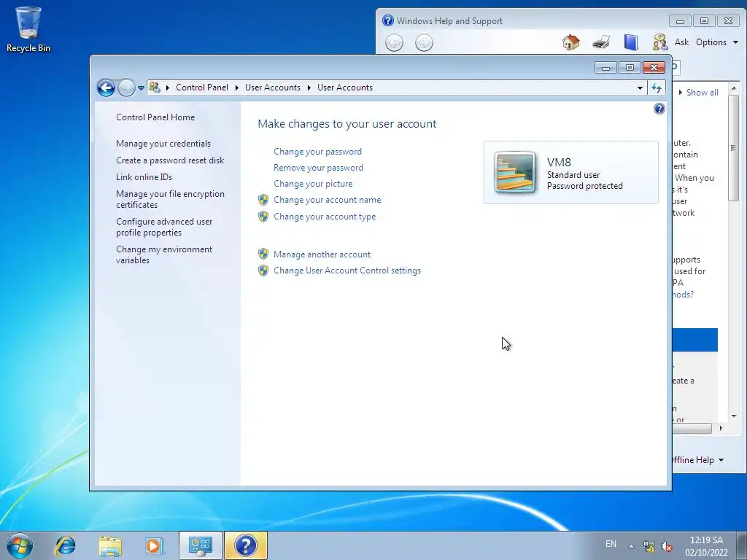This screenshot has height=560, width=747.
Task: Click the EN language indicator
Action: pos(611,544)
